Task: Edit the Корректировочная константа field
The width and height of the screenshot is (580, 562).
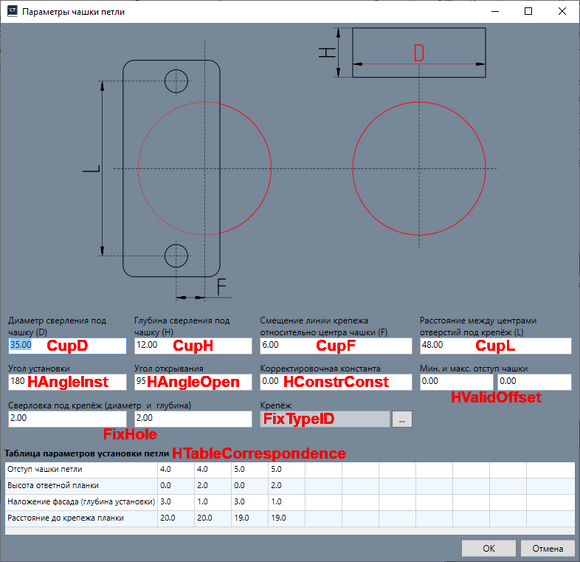Action: click(x=336, y=382)
